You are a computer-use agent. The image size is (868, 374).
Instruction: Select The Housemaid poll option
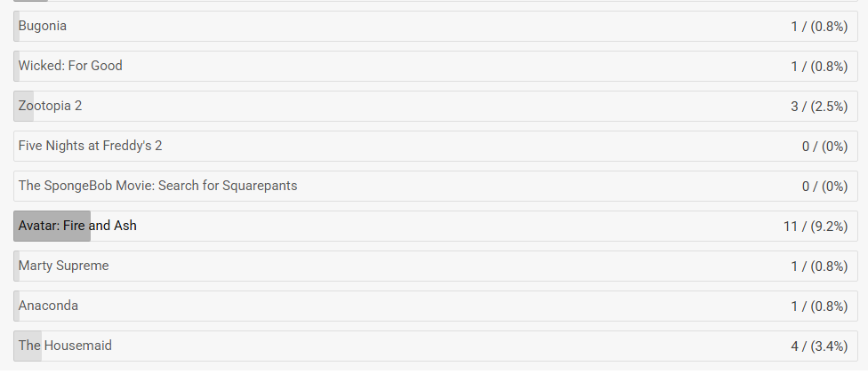[x=436, y=346]
